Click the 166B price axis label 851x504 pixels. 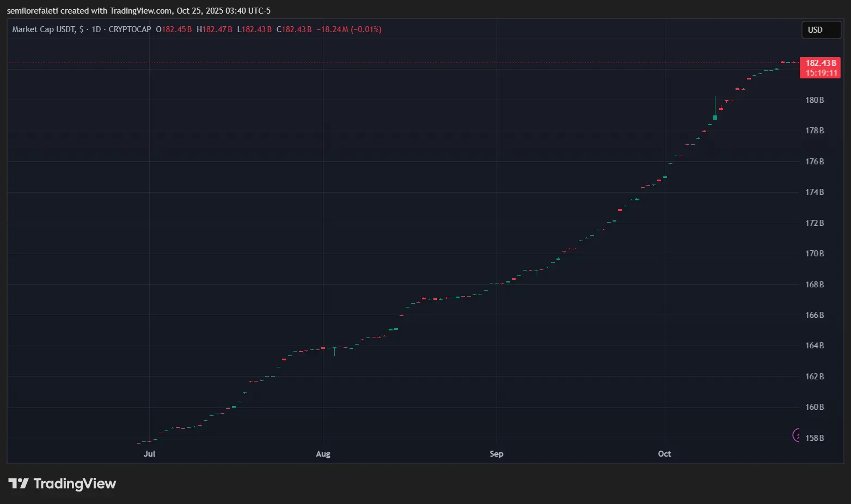(x=815, y=315)
